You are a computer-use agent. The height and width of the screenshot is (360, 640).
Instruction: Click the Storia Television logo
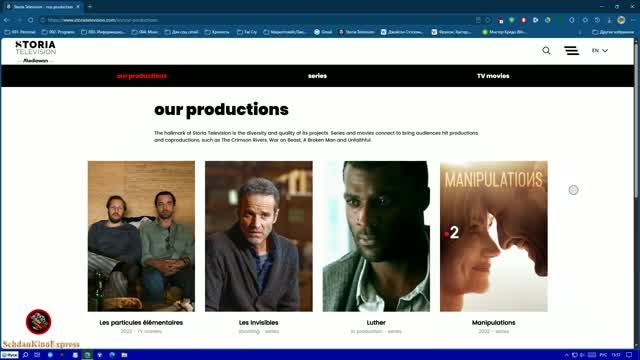[36, 51]
